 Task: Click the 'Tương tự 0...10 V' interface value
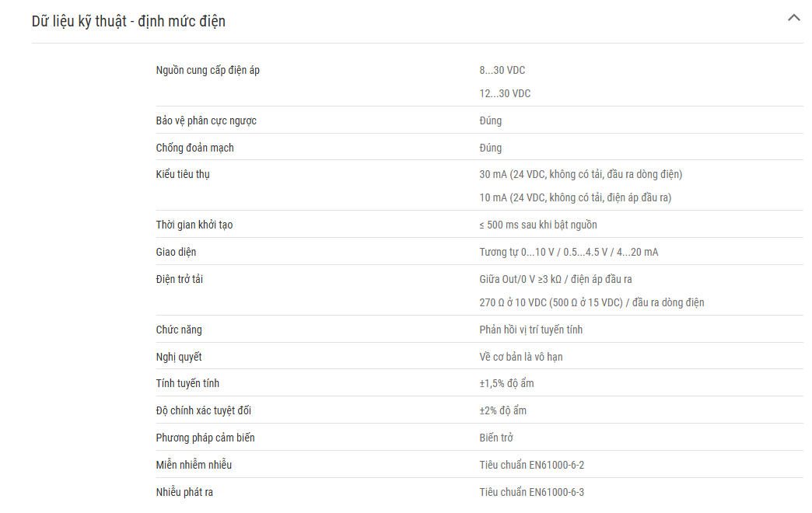pyautogui.click(x=569, y=252)
